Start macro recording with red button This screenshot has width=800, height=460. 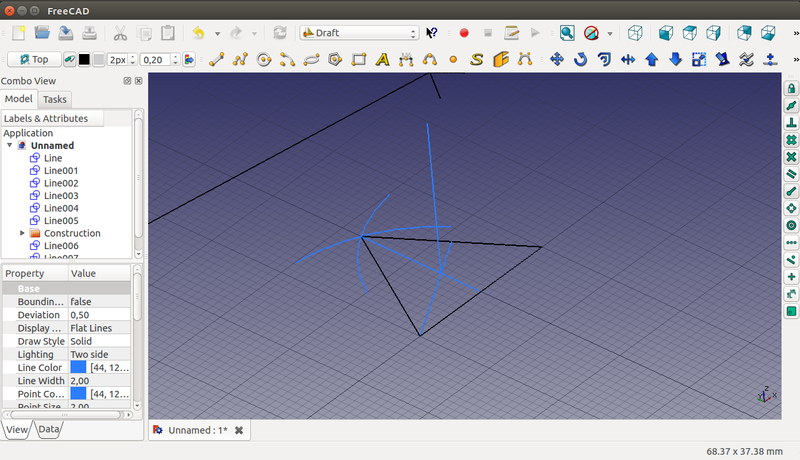[x=464, y=33]
